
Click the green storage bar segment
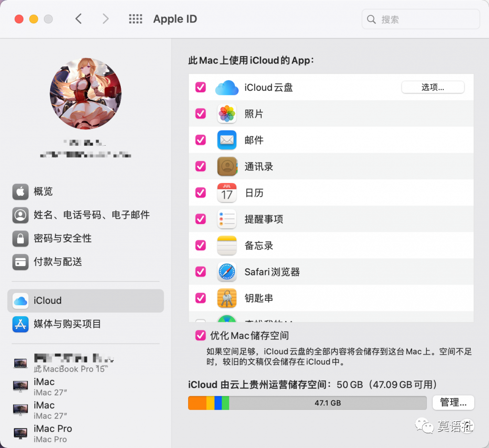(225, 403)
